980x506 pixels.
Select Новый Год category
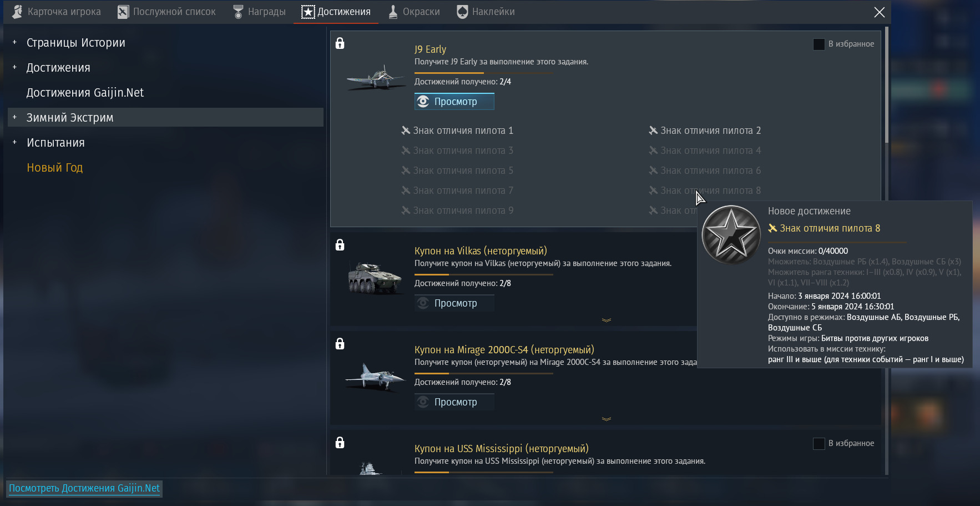coord(54,168)
